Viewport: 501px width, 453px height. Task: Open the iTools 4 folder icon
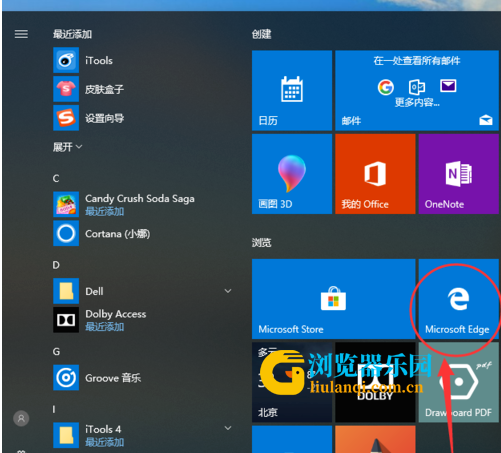pos(66,435)
